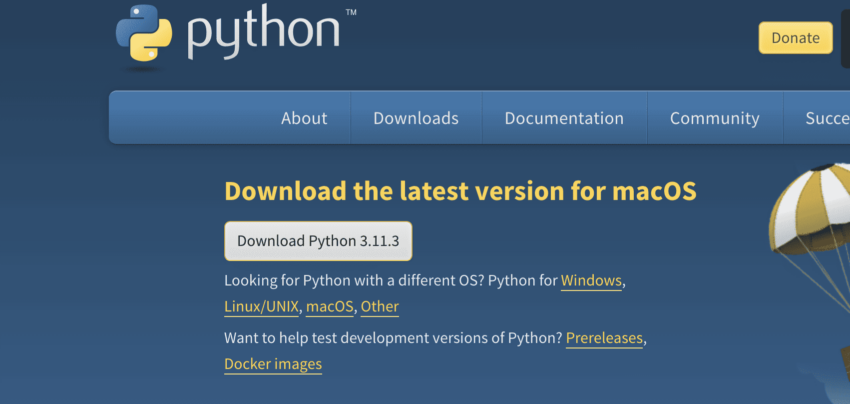The height and width of the screenshot is (404, 850).
Task: Follow the Windows download link
Action: pyautogui.click(x=591, y=281)
